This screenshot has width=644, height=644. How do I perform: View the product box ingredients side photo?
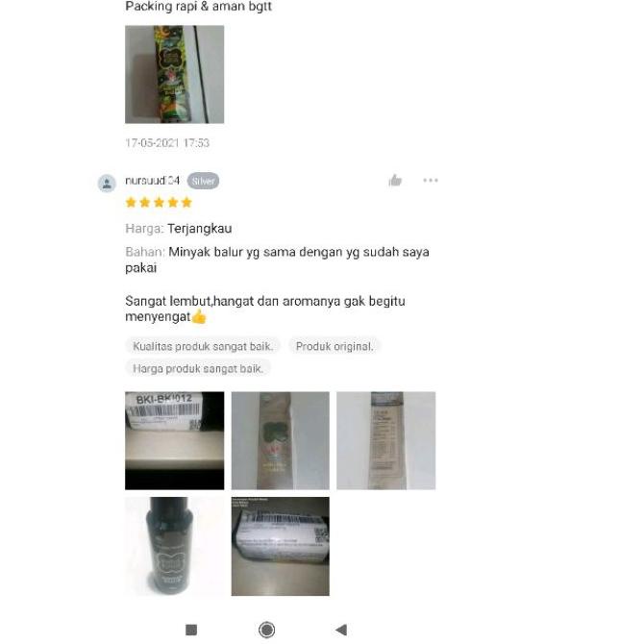386,440
